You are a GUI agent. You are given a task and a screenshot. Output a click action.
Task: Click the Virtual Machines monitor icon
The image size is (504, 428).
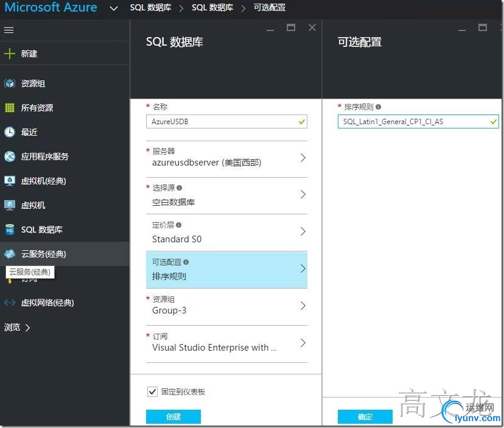(x=10, y=205)
